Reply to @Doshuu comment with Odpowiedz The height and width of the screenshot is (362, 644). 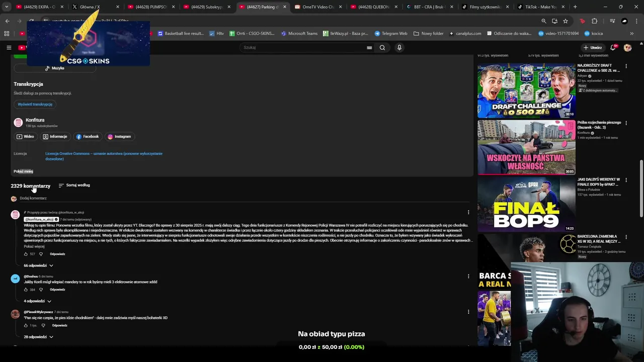tap(57, 290)
